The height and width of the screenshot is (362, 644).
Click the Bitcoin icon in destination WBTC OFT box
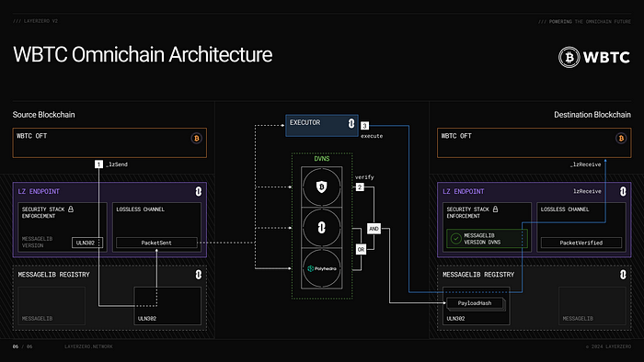click(621, 138)
